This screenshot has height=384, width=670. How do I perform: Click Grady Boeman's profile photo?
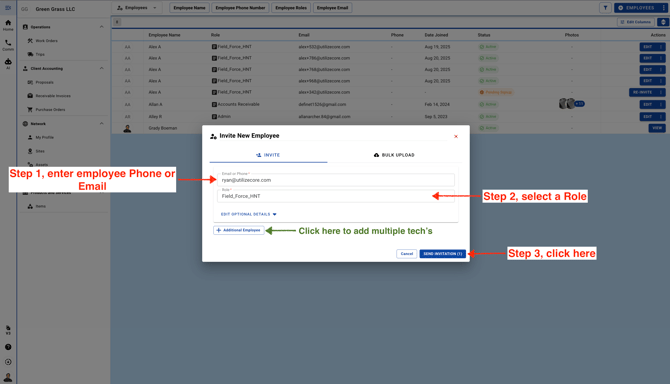(x=127, y=128)
